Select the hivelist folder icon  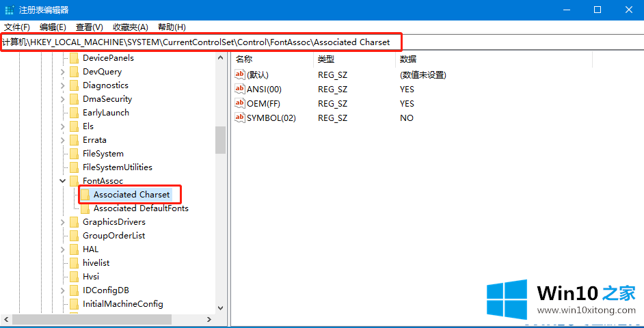click(x=74, y=263)
